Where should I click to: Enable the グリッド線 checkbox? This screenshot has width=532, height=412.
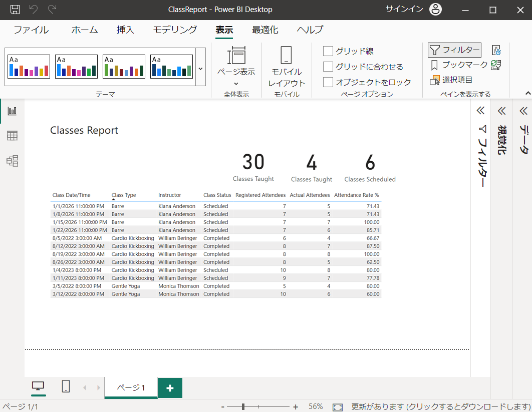pyautogui.click(x=328, y=51)
